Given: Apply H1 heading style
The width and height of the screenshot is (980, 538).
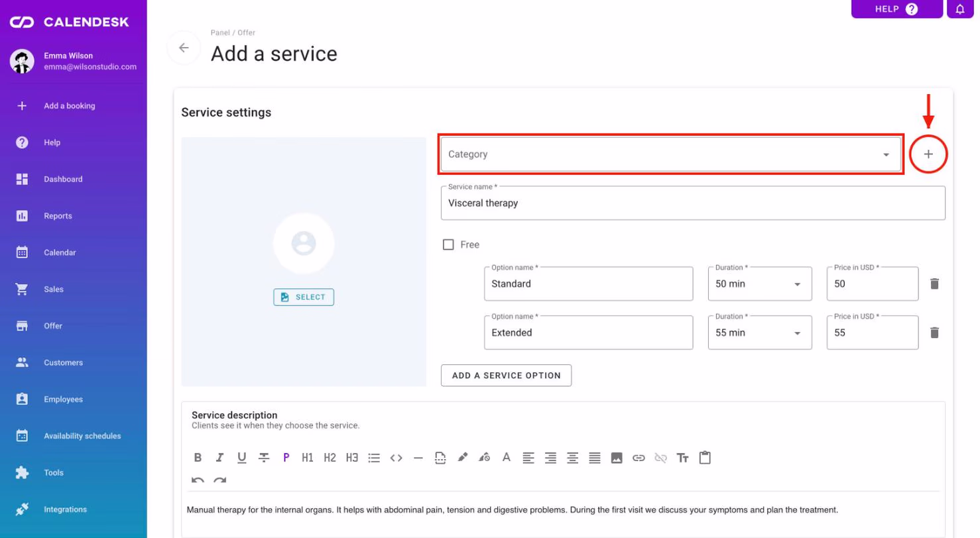Looking at the screenshot, I should pyautogui.click(x=308, y=457).
